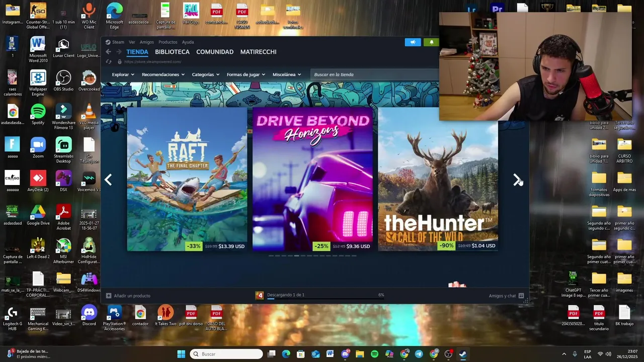Screen dimensions: 644x362
Task: Expand the Explorar store dropdown
Action: click(123, 74)
